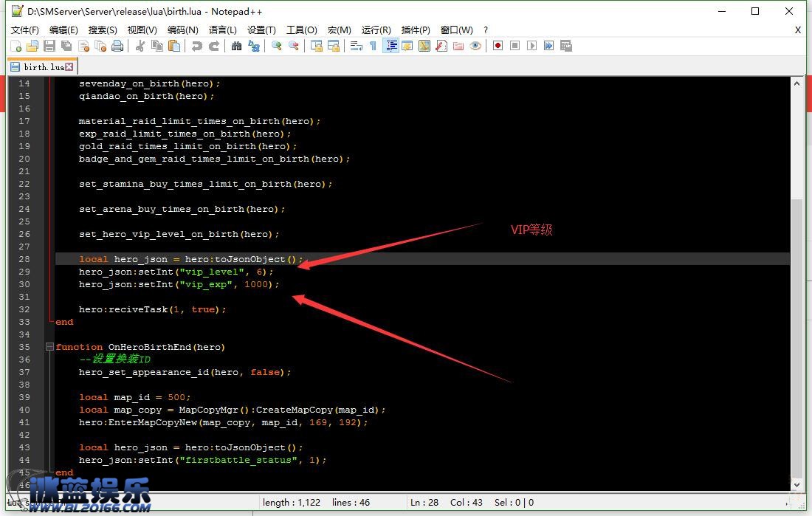Open the Replace dialog icon

254,46
